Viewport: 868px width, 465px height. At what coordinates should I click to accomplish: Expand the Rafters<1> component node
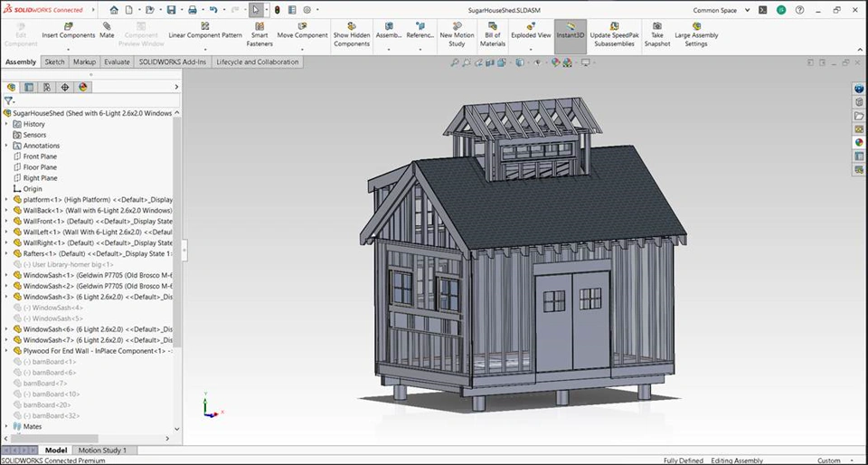tap(6, 253)
